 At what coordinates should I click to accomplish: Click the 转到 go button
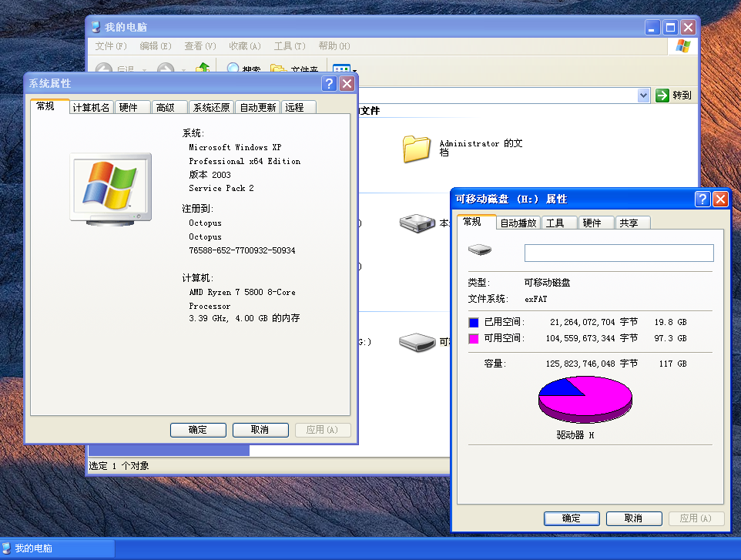674,96
